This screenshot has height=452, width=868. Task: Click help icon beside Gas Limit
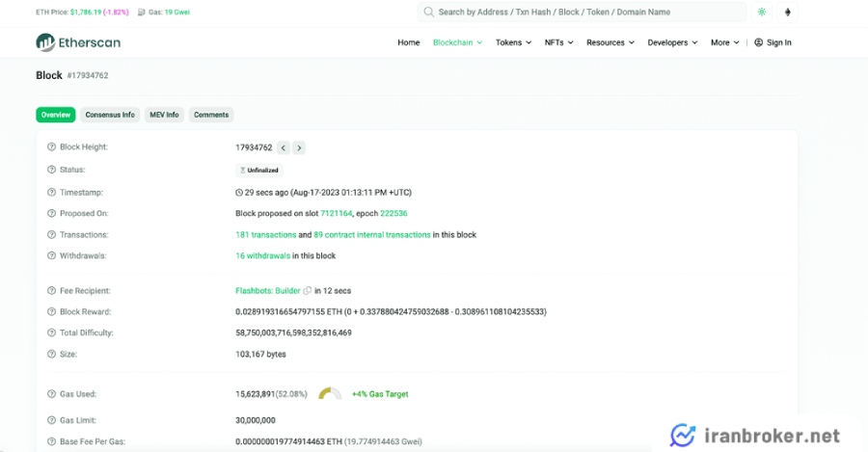(51, 420)
